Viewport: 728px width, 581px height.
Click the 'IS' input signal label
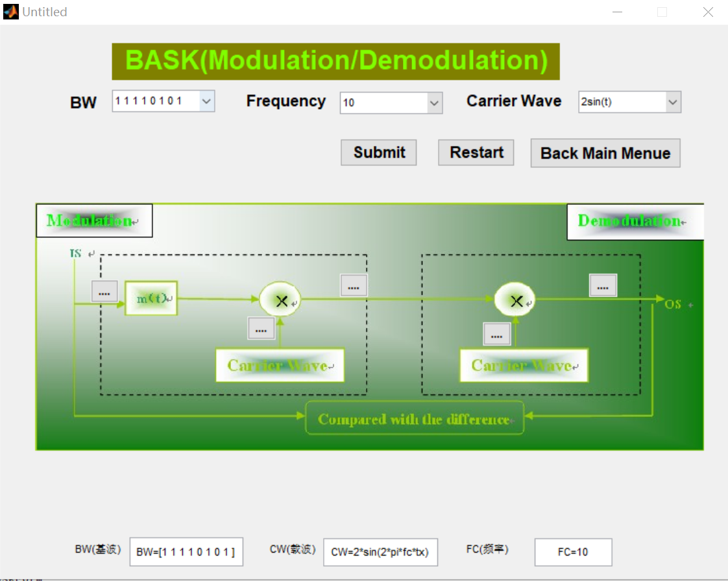coord(76,253)
